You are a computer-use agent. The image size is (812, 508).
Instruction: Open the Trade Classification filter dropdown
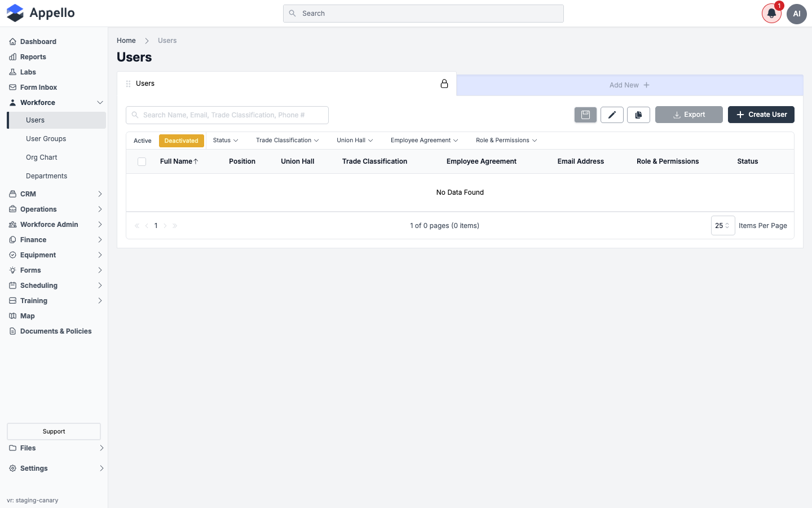pos(288,141)
